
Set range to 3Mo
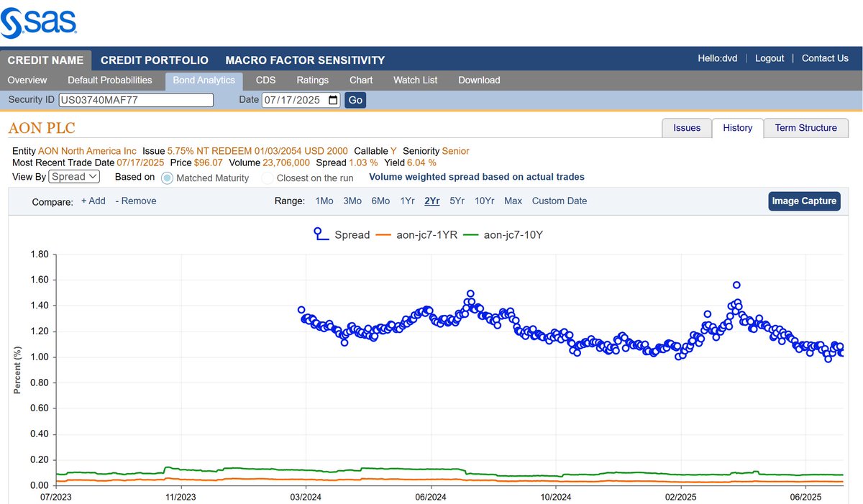tap(352, 201)
